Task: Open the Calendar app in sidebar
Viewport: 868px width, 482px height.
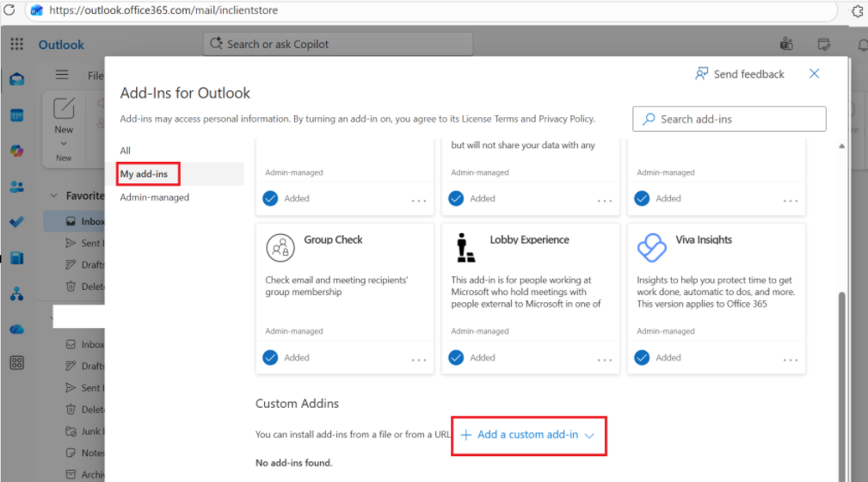Action: pyautogui.click(x=16, y=115)
